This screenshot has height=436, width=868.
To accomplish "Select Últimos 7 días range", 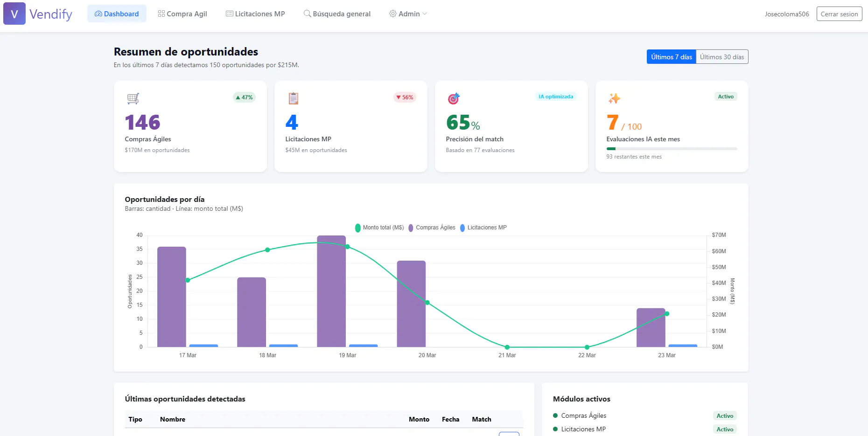I will pyautogui.click(x=671, y=57).
